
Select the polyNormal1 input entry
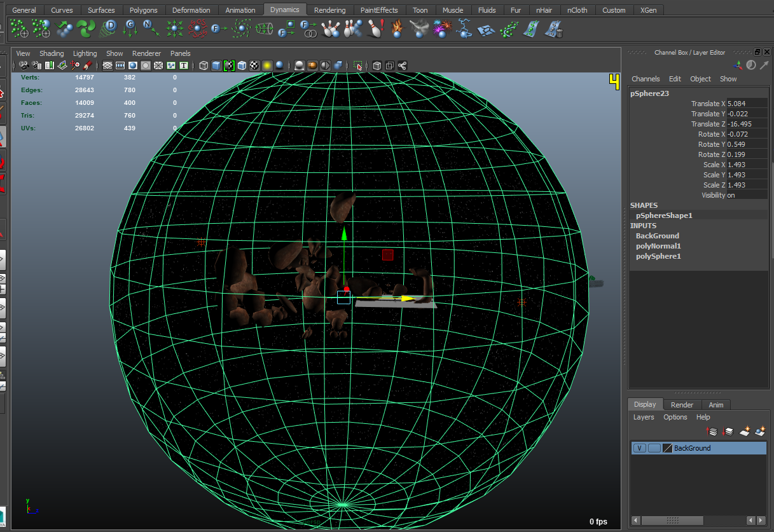click(x=658, y=246)
